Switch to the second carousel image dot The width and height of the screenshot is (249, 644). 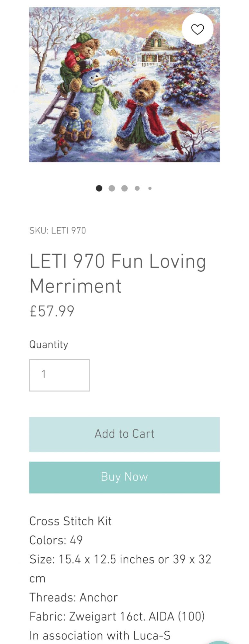[x=112, y=188]
